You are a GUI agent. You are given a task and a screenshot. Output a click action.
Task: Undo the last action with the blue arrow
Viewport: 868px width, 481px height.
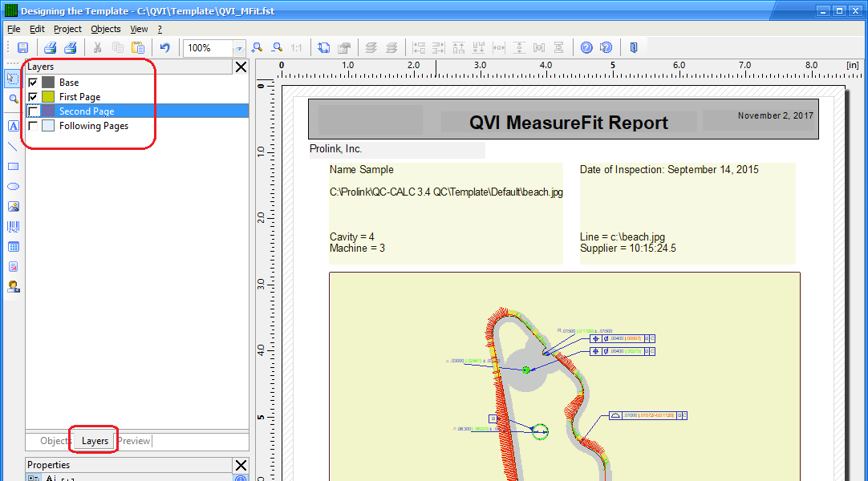pos(165,48)
